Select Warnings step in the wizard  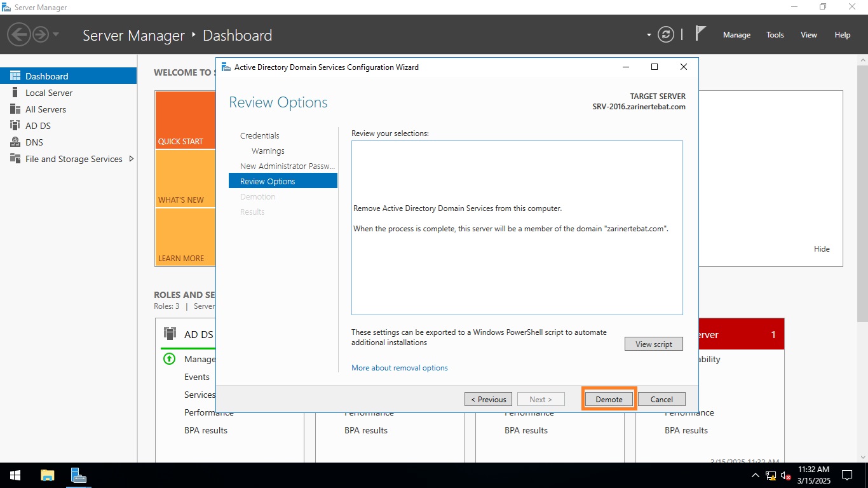268,151
